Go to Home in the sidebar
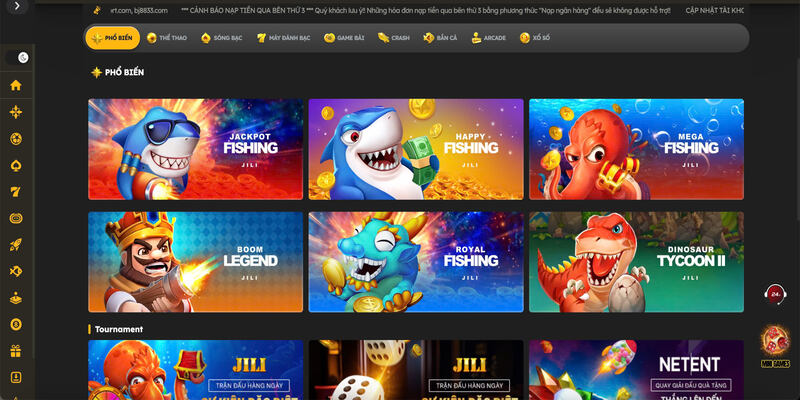The width and height of the screenshot is (800, 400). pos(16,85)
